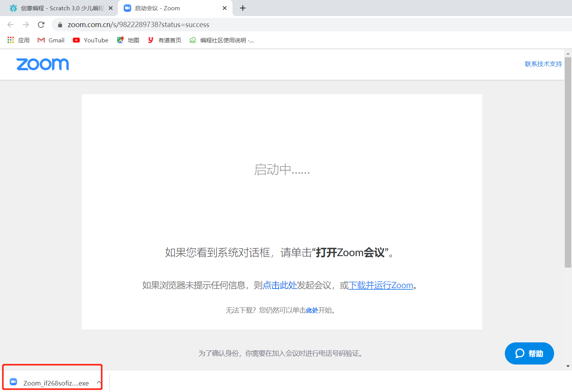Image resolution: width=572 pixels, height=392 pixels.
Task: Click the browser forward arrow
Action: coord(26,25)
